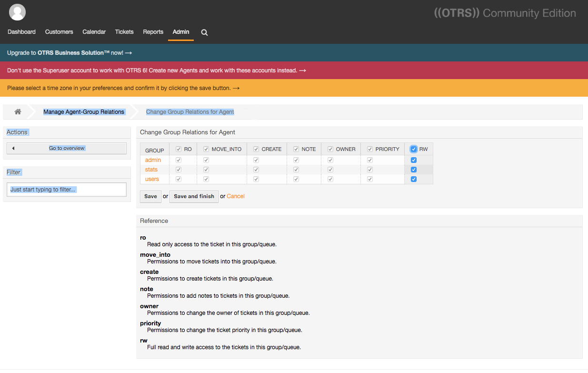Click back arrow on Go to overview
This screenshot has height=373, width=588.
[13, 148]
